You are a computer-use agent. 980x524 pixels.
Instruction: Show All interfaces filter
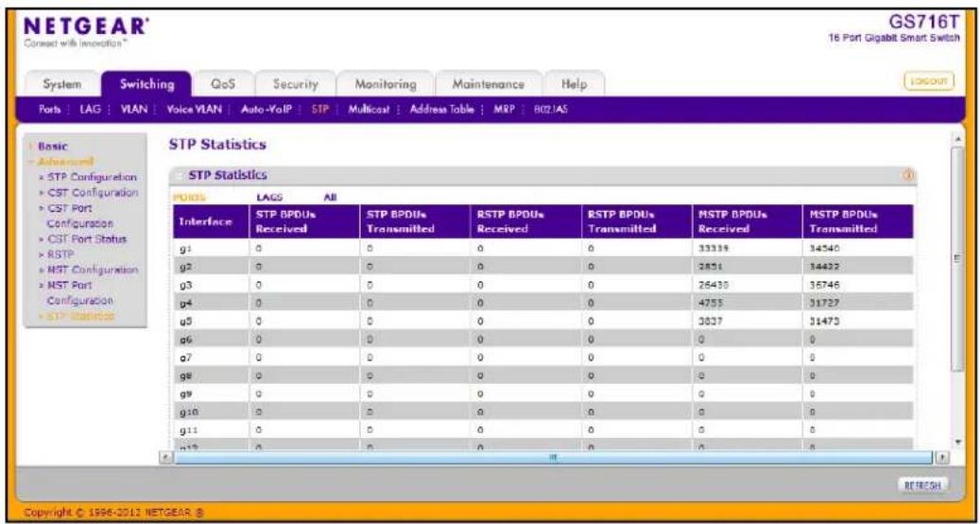[330, 197]
